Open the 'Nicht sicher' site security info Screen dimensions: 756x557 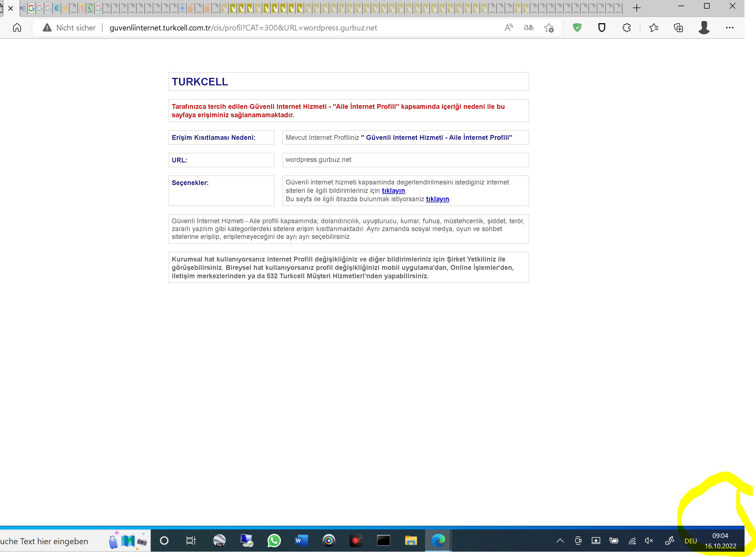69,28
